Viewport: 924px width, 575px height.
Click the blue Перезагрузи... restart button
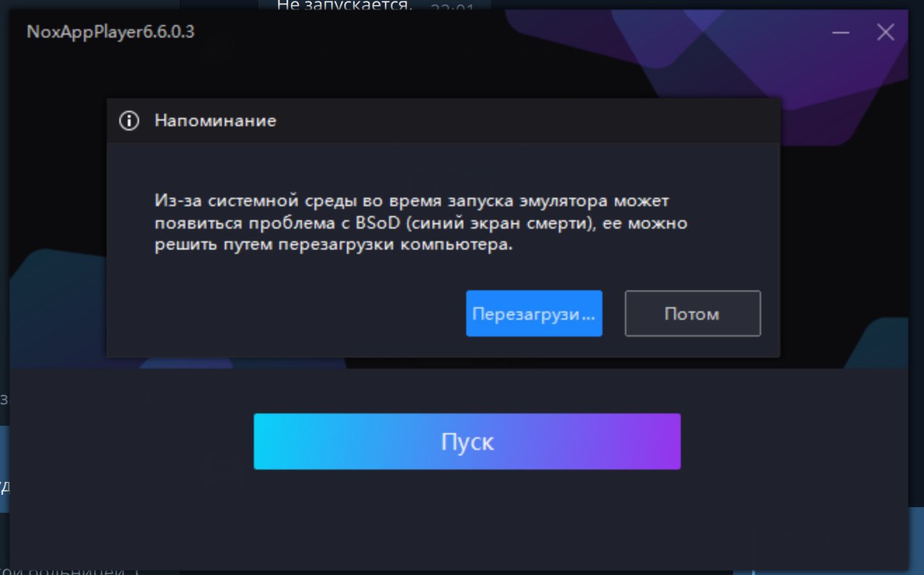click(x=534, y=314)
